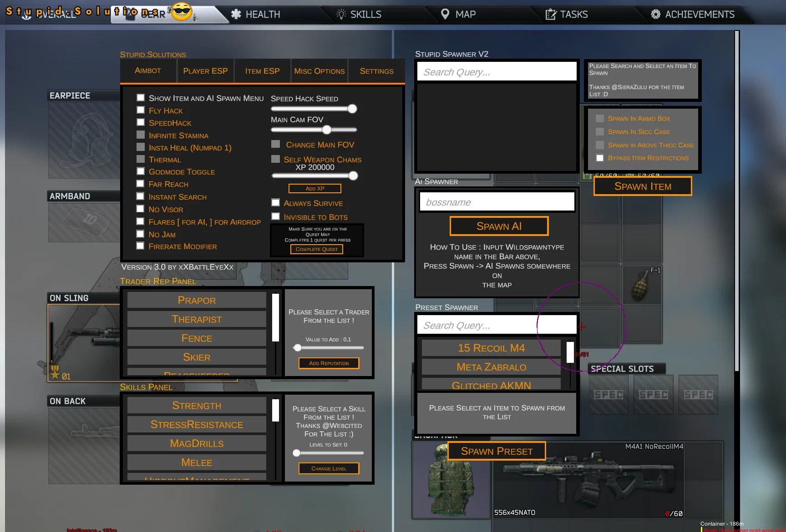
Task: Click the sunglasses smiley emoji icon
Action: coord(181,11)
